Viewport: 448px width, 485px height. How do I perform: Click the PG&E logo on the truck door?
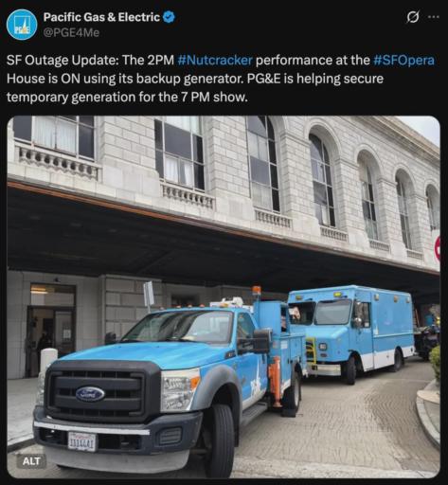[255, 383]
